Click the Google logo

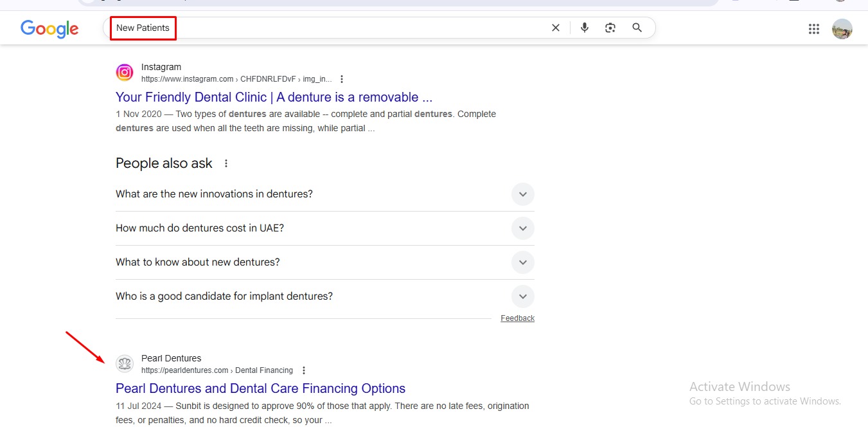49,28
